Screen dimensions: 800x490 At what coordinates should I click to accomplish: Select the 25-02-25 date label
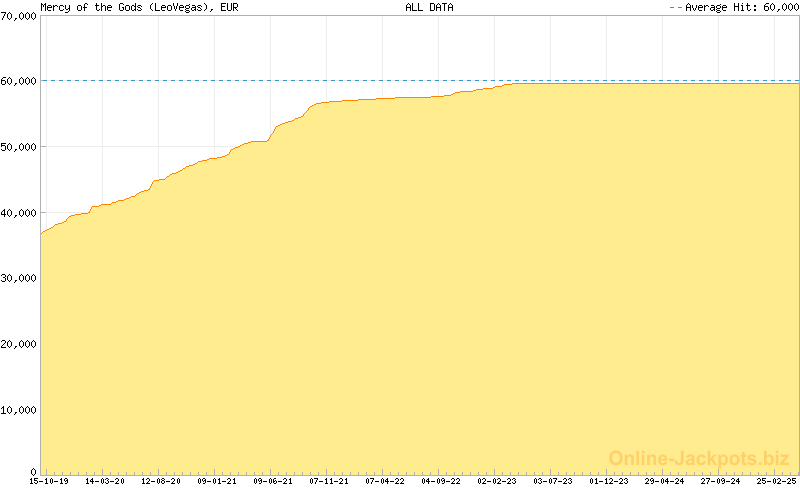[x=777, y=481]
